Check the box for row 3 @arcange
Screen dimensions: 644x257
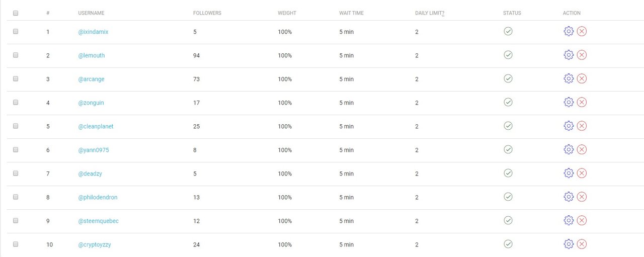click(16, 78)
